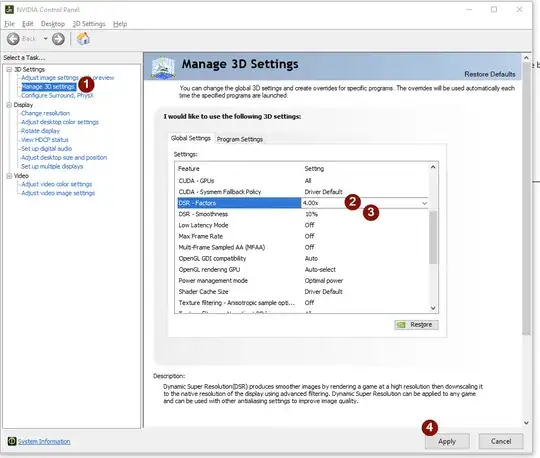The height and width of the screenshot is (458, 540).
Task: Open Change resolution task
Action: [x=45, y=113]
